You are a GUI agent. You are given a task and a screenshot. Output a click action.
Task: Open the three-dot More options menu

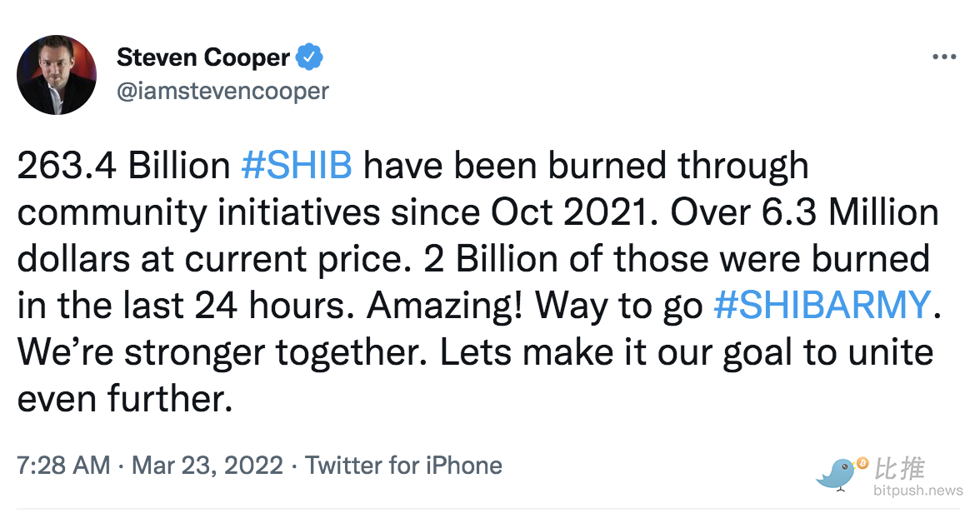pos(943,57)
